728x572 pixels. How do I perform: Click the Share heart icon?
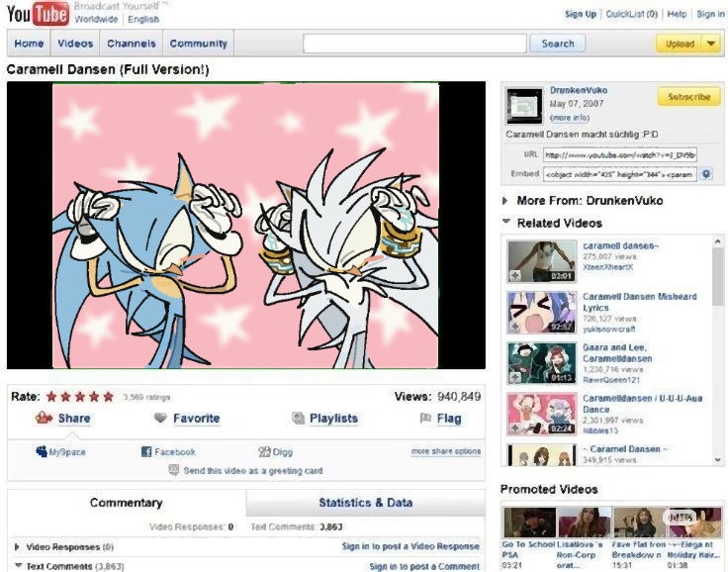click(44, 418)
